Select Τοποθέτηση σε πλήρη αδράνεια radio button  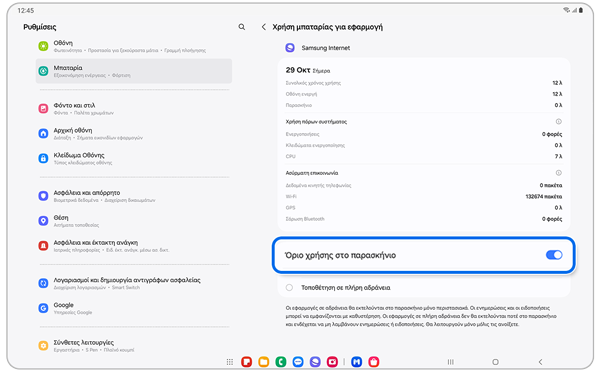pyautogui.click(x=289, y=288)
